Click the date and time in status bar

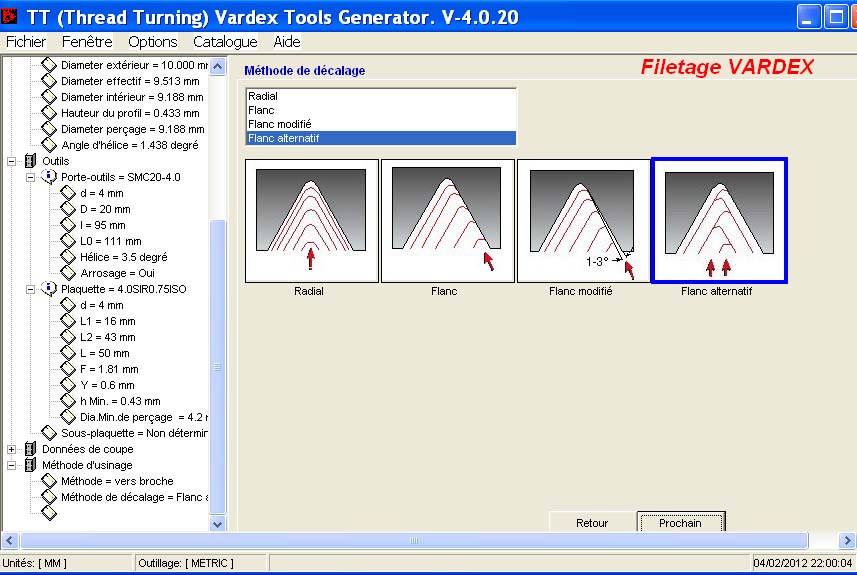click(802, 562)
